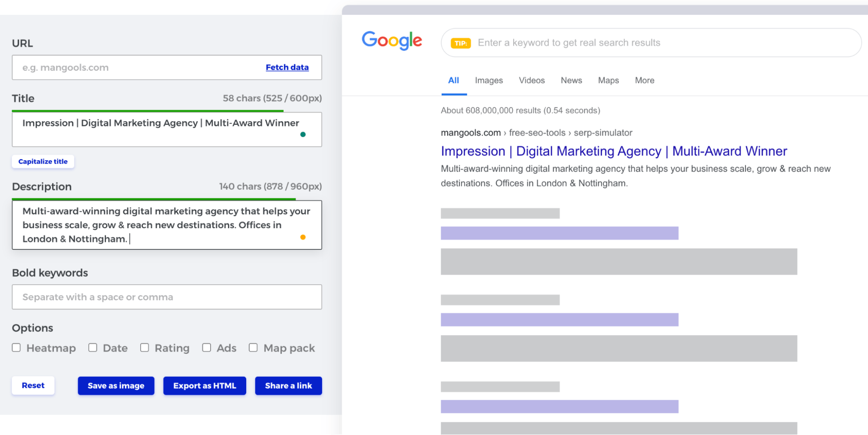868x435 pixels.
Task: Switch to the All search tab
Action: [x=454, y=80]
